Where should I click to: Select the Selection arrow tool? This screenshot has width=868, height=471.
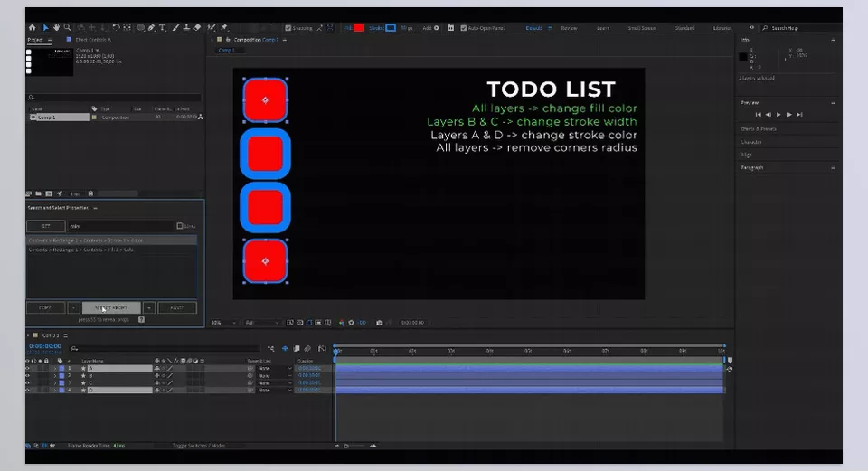pyautogui.click(x=46, y=28)
